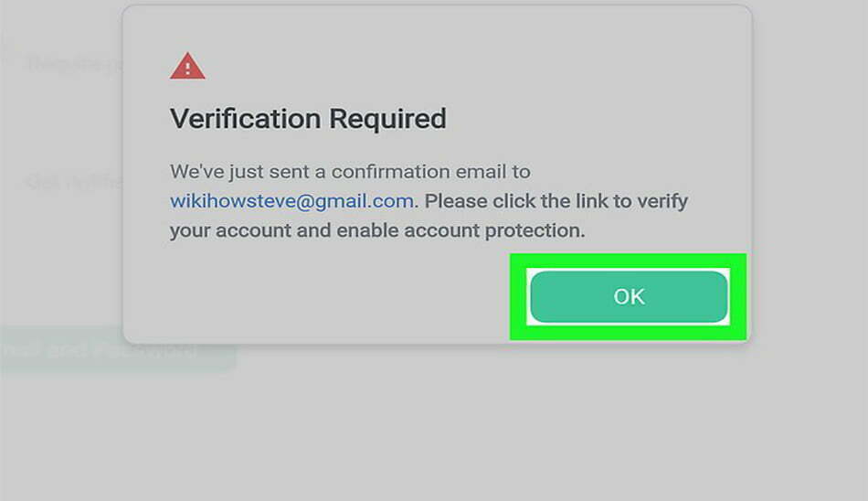
Task: Click the Verification Required heading
Action: pos(308,119)
